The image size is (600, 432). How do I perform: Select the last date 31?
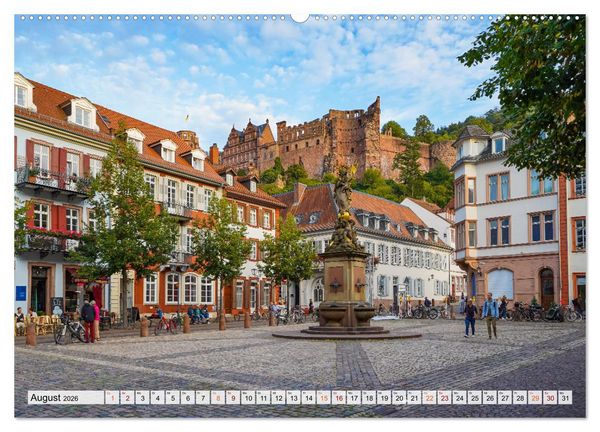point(566,398)
